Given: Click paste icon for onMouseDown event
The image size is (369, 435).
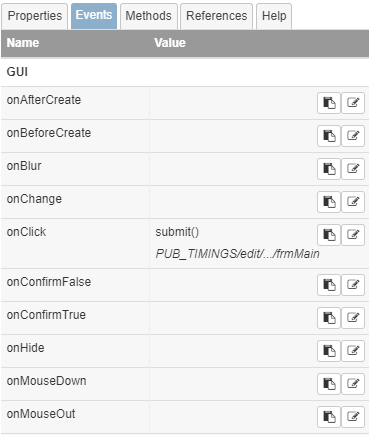Looking at the screenshot, I should (329, 384).
